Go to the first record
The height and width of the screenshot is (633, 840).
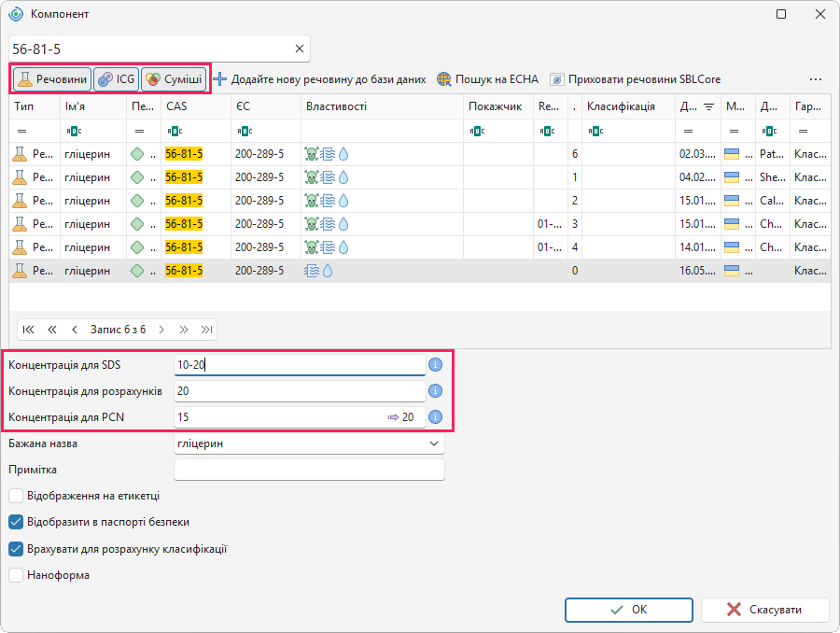28,330
